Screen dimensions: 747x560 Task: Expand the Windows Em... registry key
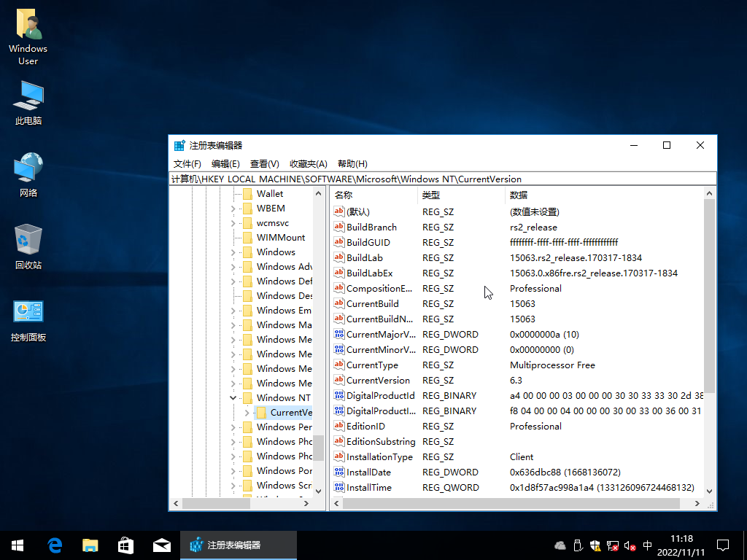tap(233, 311)
